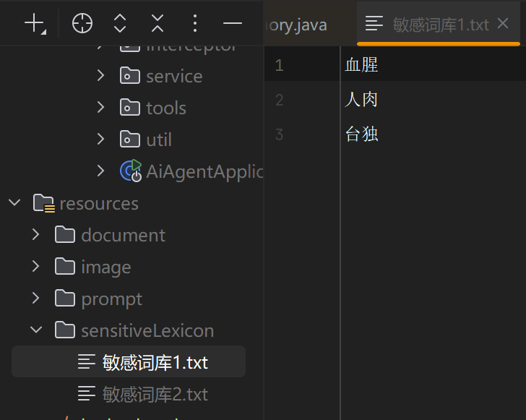Collapse the resources folder
526x420 pixels.
coord(14,203)
